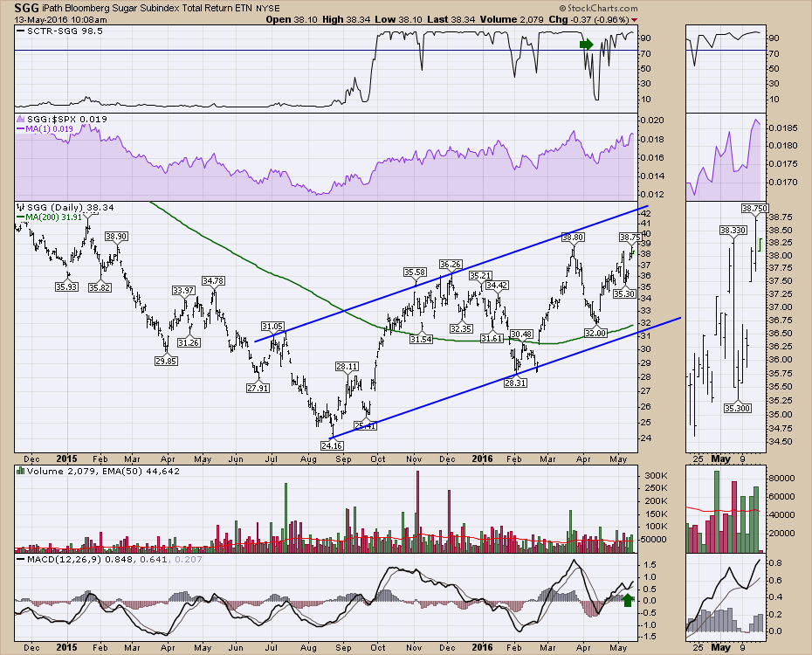
Task: Click the 32.00 April low price label
Action: click(595, 333)
